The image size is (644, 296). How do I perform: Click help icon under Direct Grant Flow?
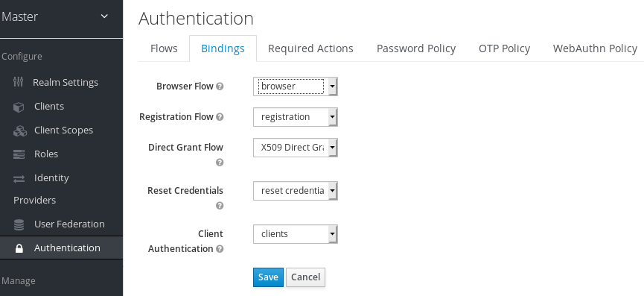[x=220, y=163]
